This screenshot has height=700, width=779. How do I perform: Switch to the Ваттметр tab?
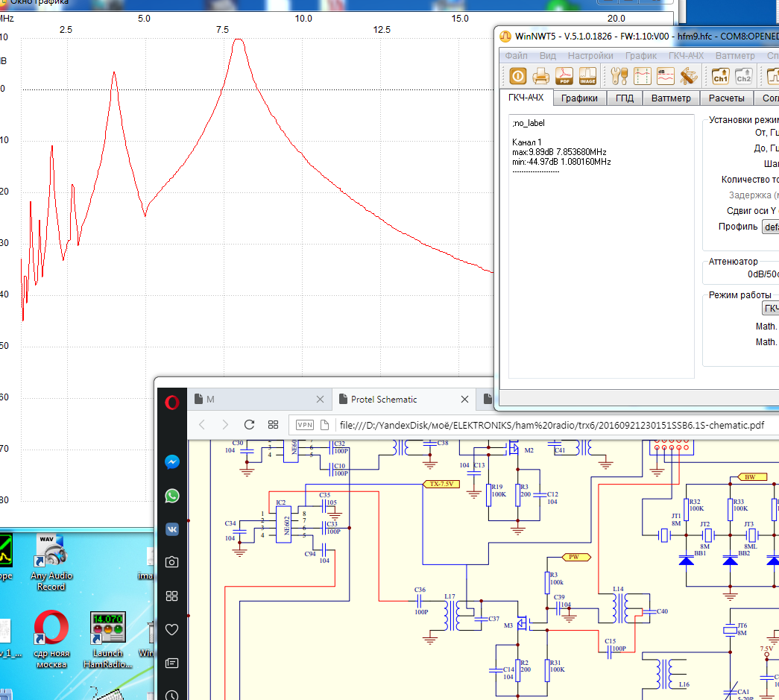[671, 98]
